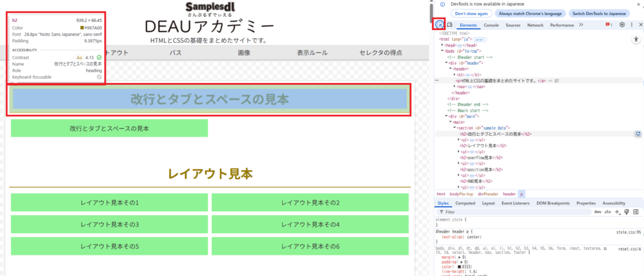Show more DevTools tabs via chevron
This screenshot has height=276, width=644.
point(580,25)
